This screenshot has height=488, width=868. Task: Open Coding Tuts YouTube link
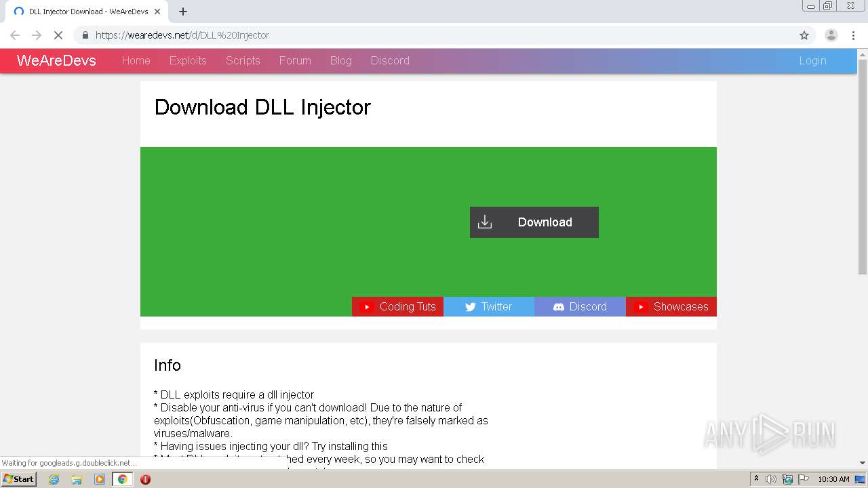pyautogui.click(x=397, y=306)
